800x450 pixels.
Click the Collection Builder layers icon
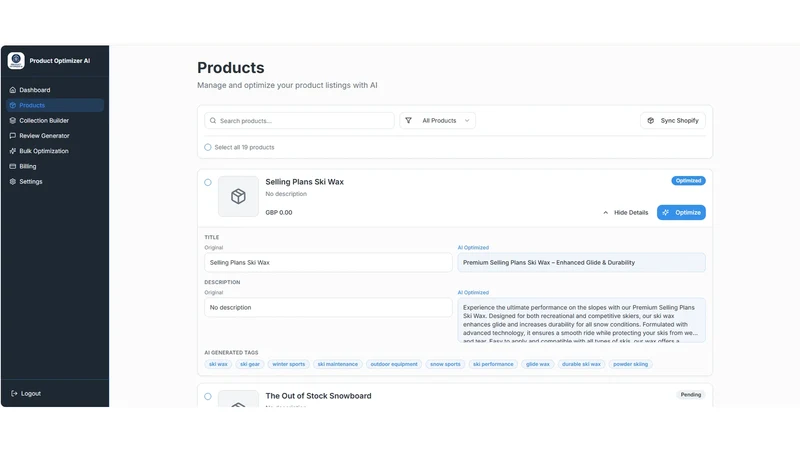13,120
